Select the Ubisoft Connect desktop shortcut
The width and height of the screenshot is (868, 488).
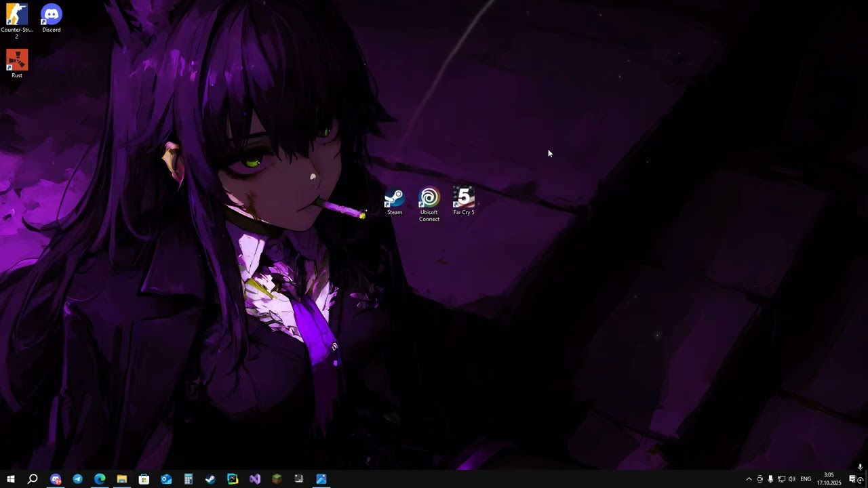tap(429, 205)
